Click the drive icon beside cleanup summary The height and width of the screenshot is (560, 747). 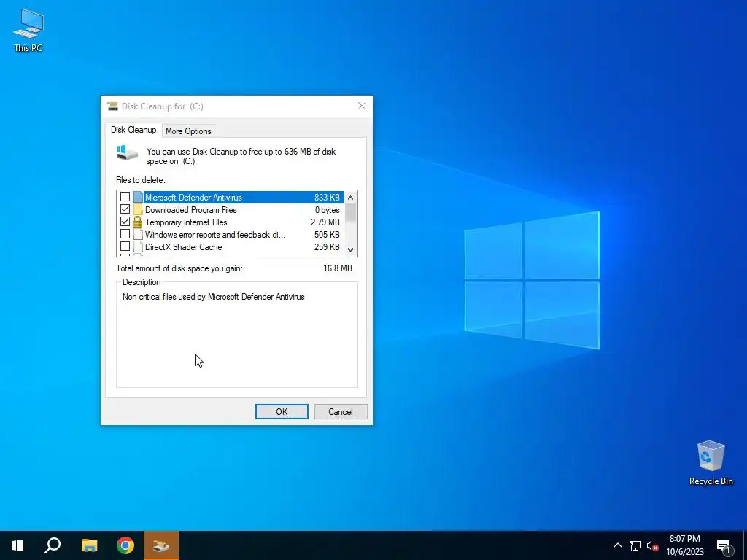127,153
